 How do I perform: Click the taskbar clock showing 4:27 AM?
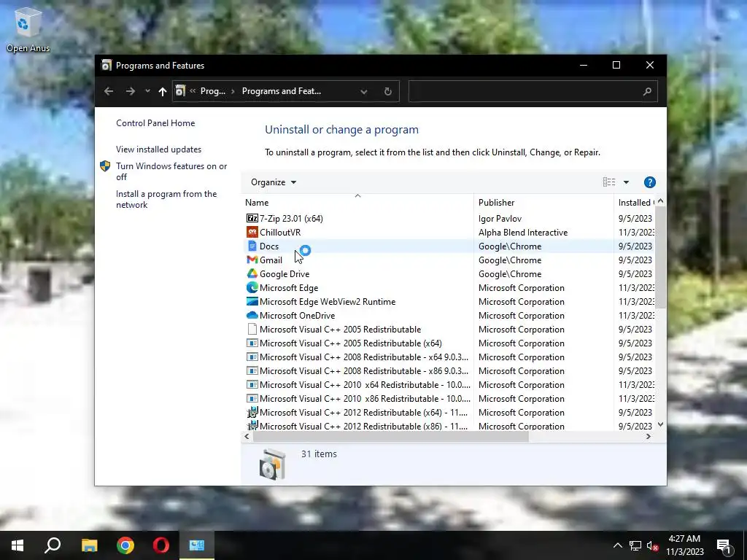[x=684, y=545]
